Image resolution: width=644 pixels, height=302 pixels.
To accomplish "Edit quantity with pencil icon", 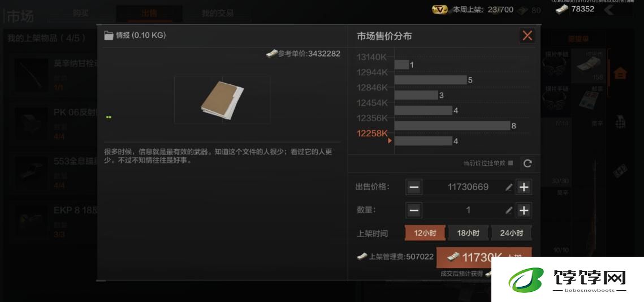I will (x=509, y=210).
